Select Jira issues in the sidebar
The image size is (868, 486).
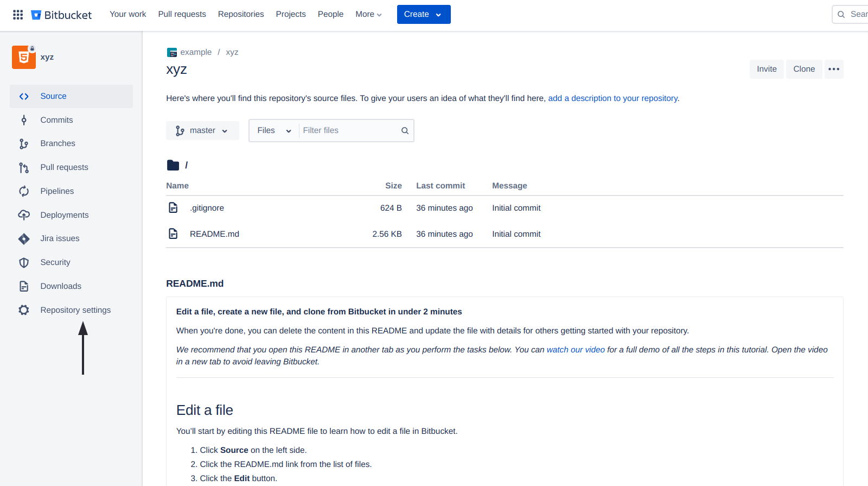pyautogui.click(x=71, y=238)
